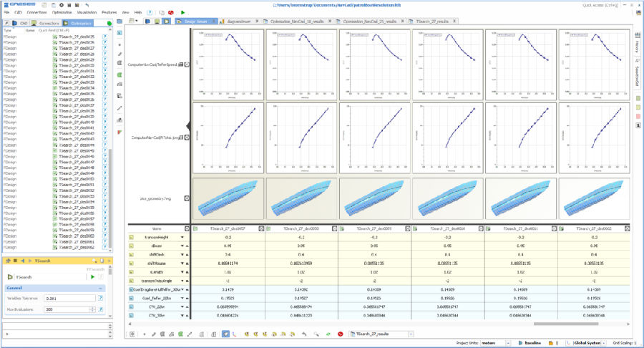
Task: Toggle checkbox on TSearch_27_des0058 column header
Action: coord(334,228)
